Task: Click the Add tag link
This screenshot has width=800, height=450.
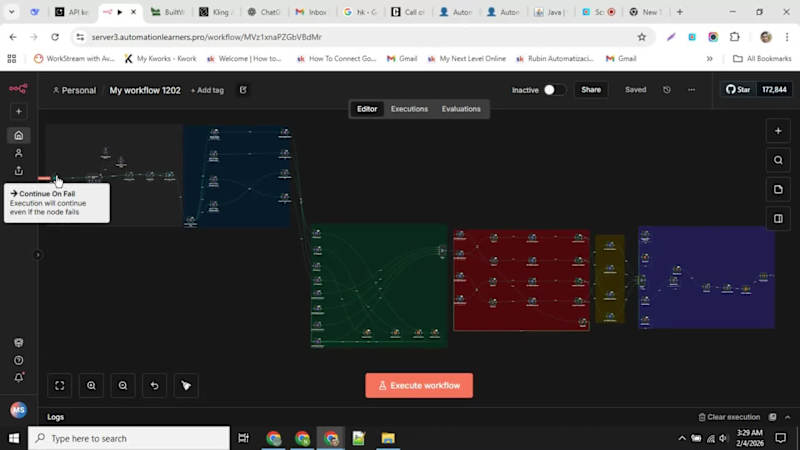Action: tap(207, 90)
